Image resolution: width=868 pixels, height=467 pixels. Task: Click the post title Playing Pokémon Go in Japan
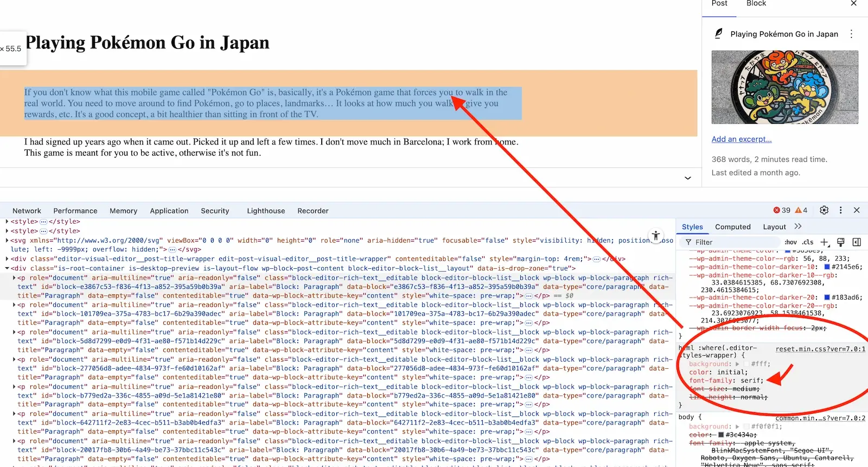coord(148,42)
